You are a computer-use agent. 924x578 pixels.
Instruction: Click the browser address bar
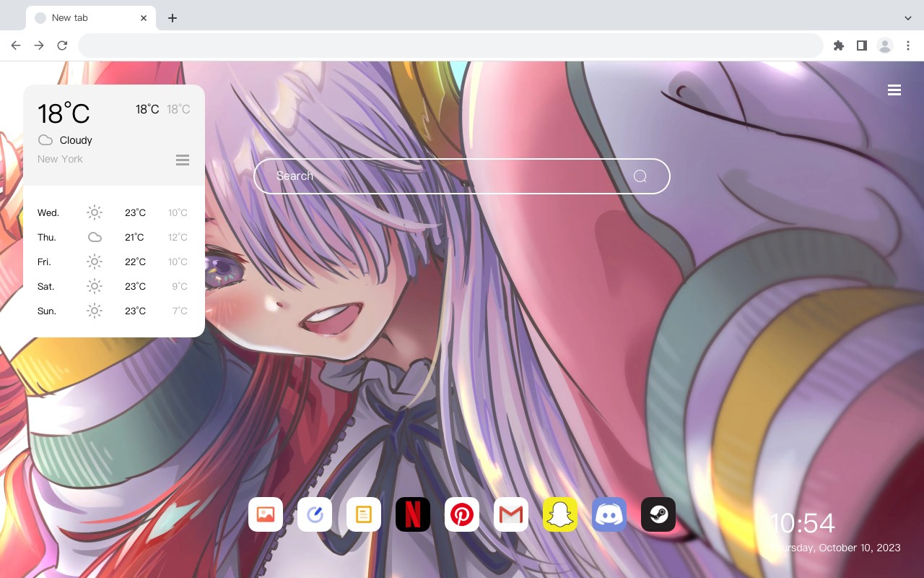tap(450, 46)
